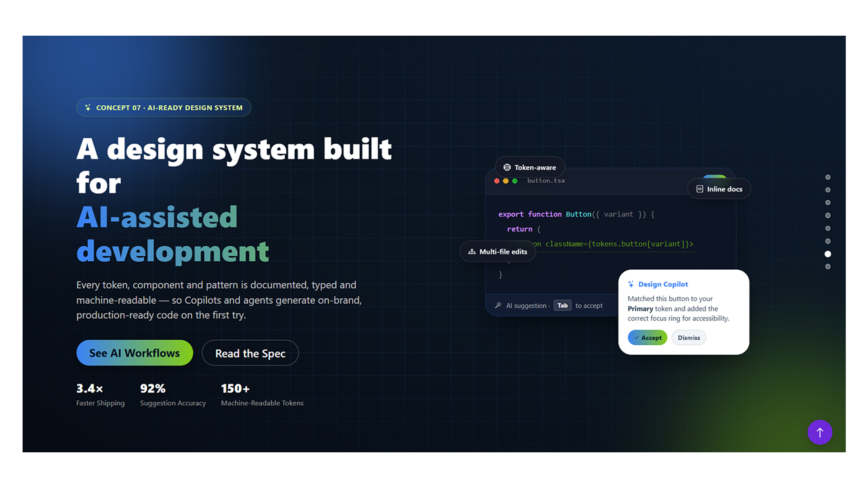
Task: Click the Inline docs document icon
Action: click(699, 189)
